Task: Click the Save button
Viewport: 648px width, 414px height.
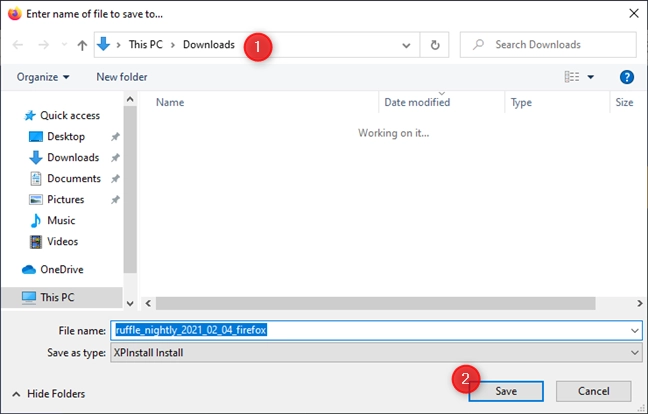Action: tap(506, 391)
